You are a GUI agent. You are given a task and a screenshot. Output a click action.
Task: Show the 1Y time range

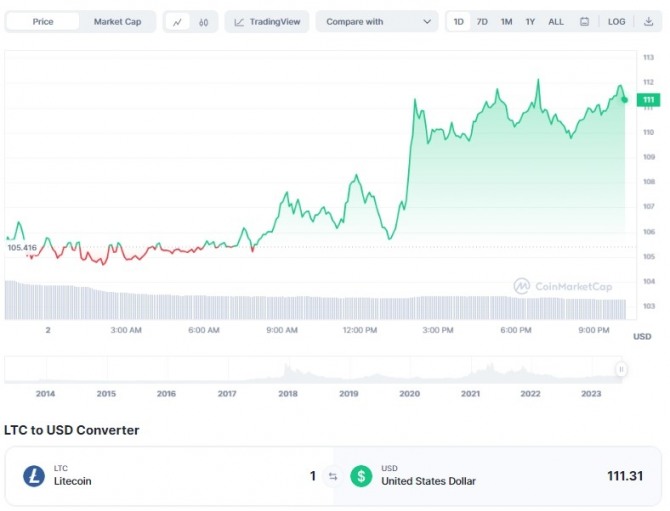530,21
